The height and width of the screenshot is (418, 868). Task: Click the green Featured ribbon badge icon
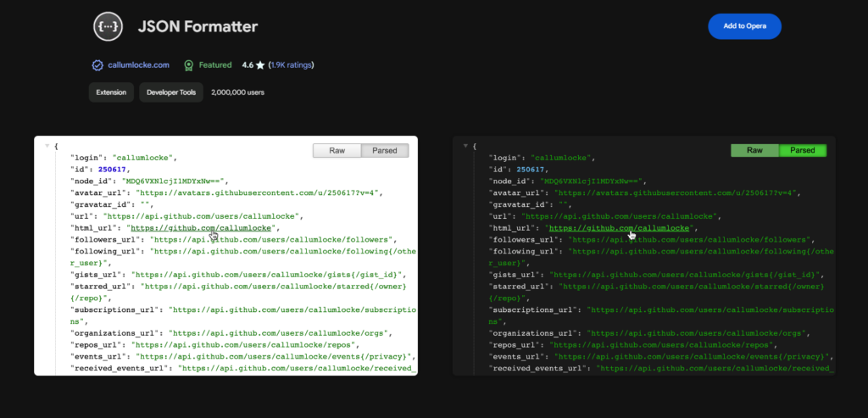pyautogui.click(x=189, y=65)
